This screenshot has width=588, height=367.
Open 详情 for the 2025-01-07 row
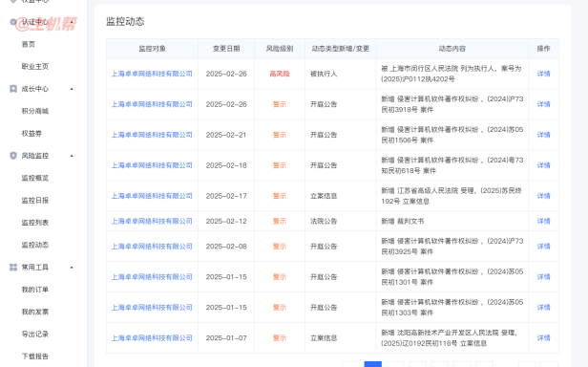[x=543, y=337]
